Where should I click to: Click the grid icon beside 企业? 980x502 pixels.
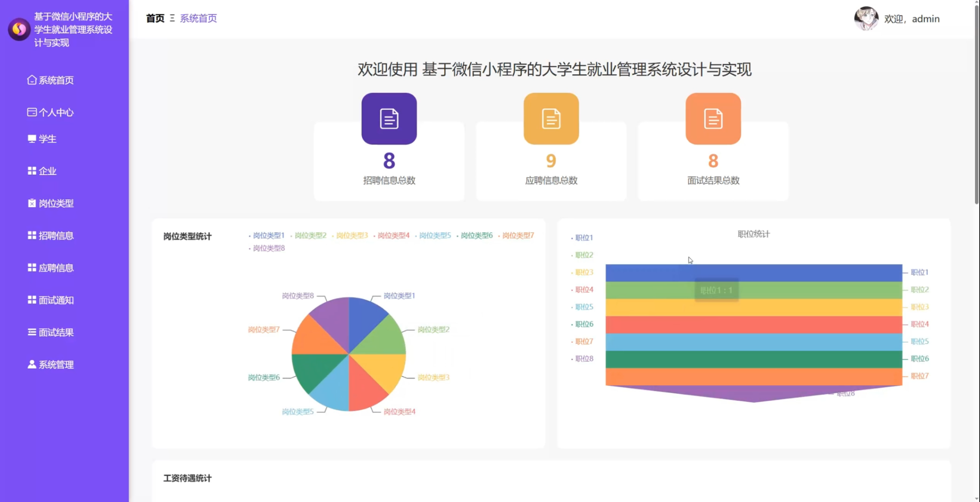[x=32, y=171]
